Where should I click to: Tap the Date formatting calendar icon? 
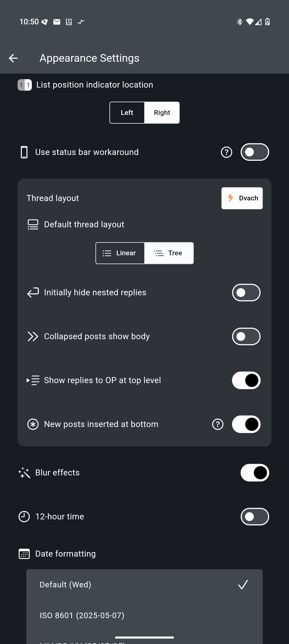(x=24, y=554)
